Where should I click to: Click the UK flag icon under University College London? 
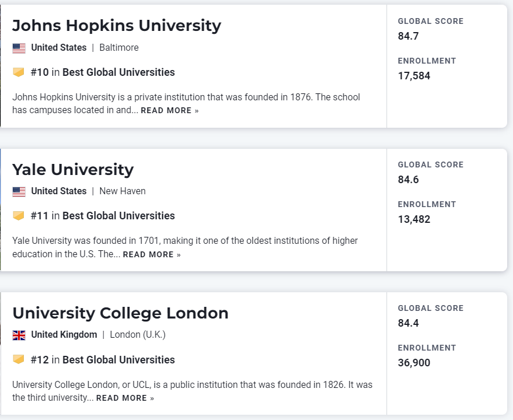click(x=19, y=335)
